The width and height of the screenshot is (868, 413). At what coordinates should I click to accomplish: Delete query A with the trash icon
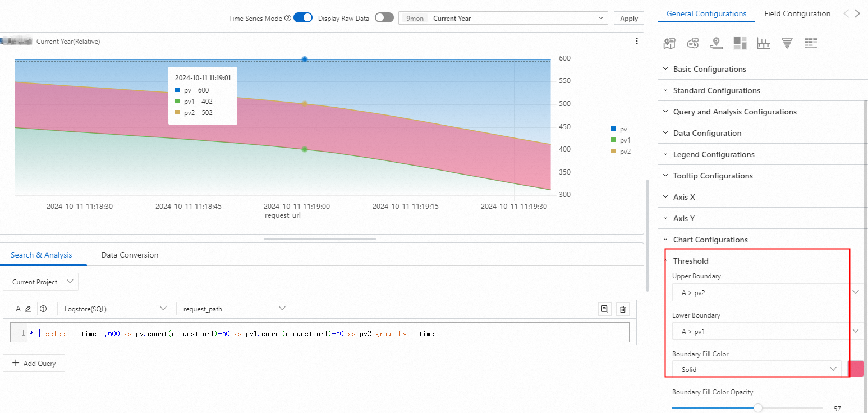coord(622,309)
